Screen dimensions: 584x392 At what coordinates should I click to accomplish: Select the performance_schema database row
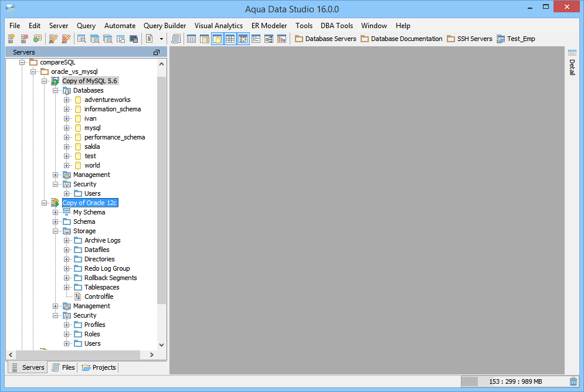click(x=114, y=137)
